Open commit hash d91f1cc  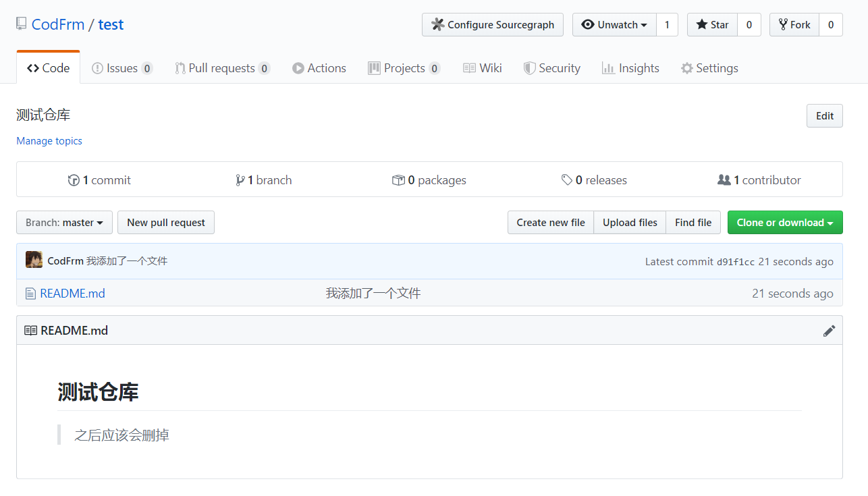click(735, 262)
